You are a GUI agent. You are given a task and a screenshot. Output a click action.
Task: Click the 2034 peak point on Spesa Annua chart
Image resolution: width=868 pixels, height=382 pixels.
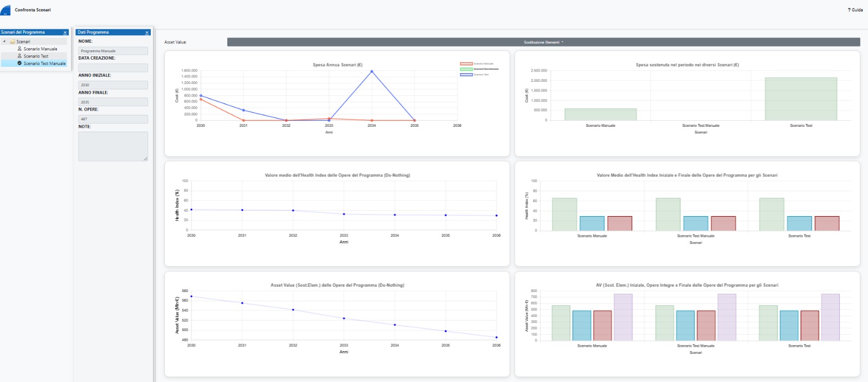[x=372, y=72]
